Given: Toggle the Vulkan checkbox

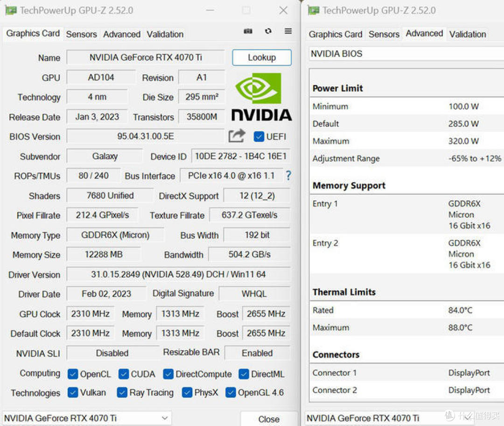Looking at the screenshot, I should click(x=73, y=392).
